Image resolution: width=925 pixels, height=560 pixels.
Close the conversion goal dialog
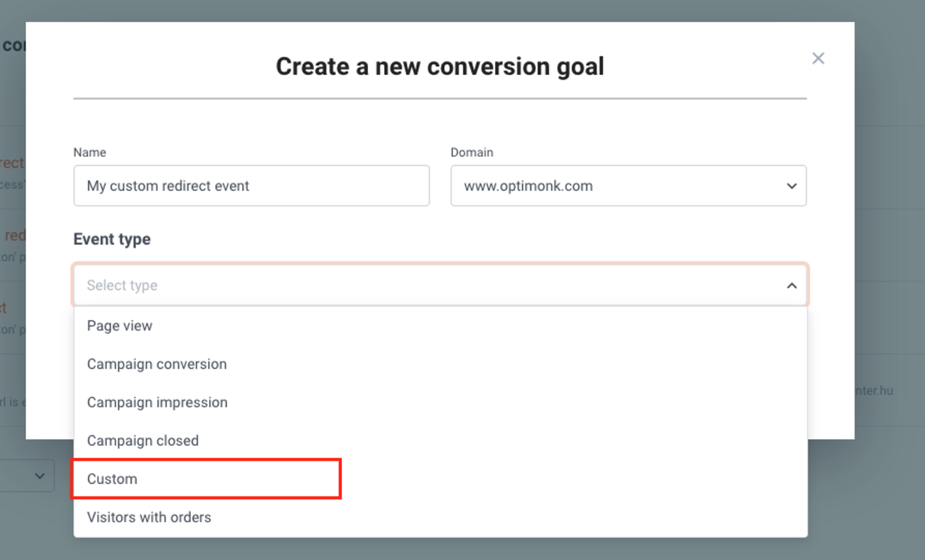(818, 58)
